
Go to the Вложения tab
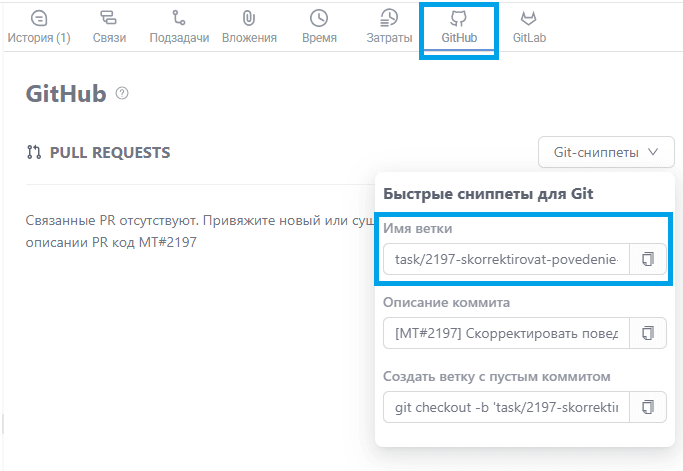tap(249, 27)
